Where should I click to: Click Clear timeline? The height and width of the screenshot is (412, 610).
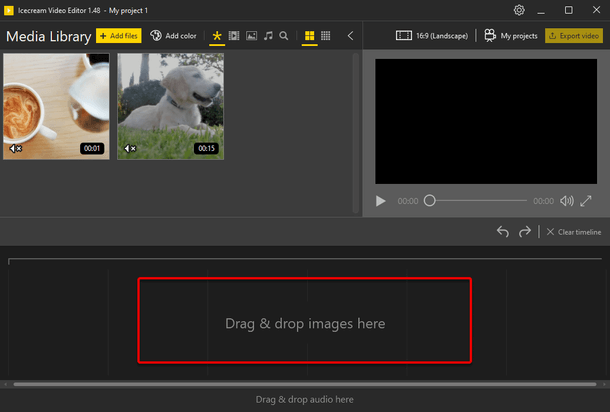(574, 232)
